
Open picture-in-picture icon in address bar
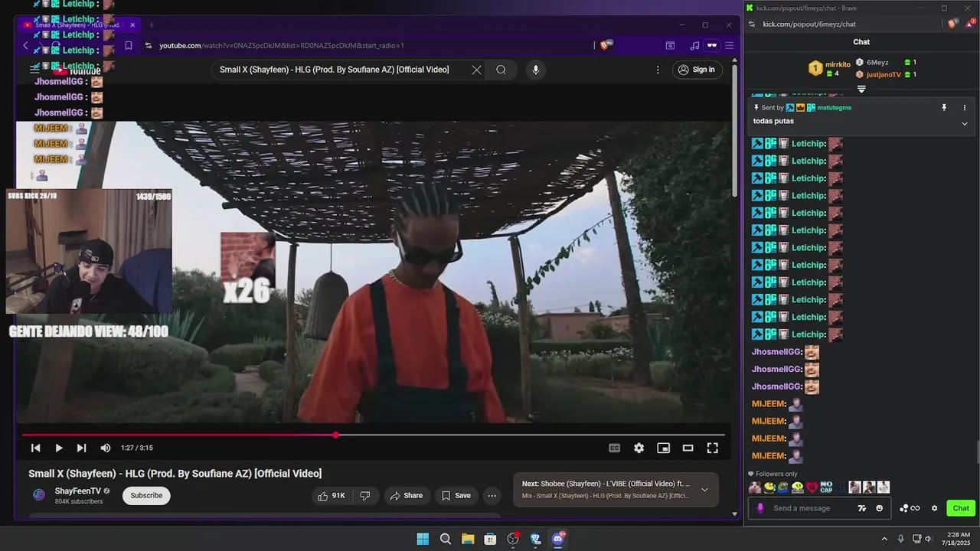(670, 45)
